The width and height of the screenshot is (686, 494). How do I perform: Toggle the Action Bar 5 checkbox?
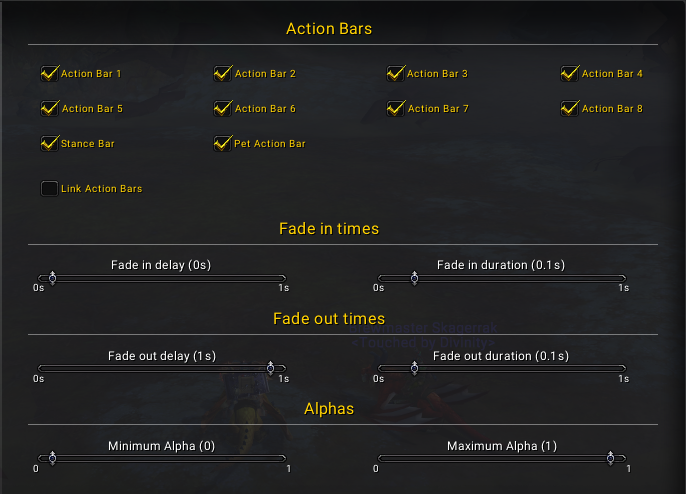[49, 109]
